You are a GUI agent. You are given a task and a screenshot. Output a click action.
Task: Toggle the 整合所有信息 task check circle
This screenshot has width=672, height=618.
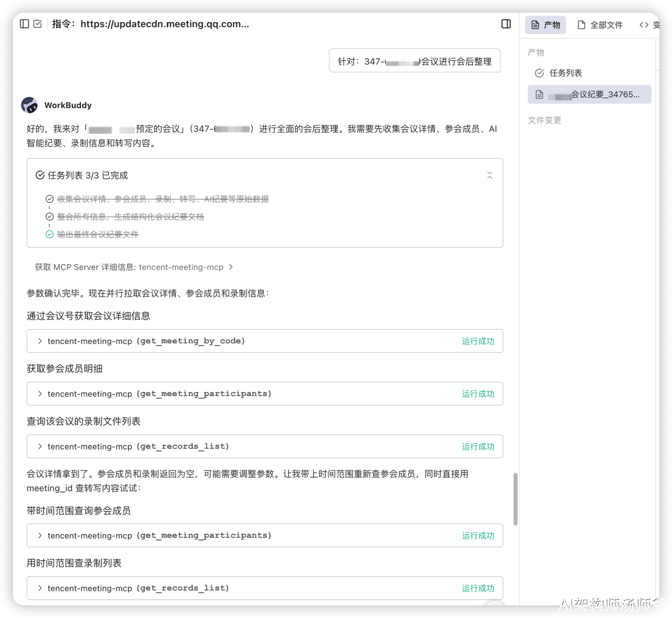(x=49, y=217)
